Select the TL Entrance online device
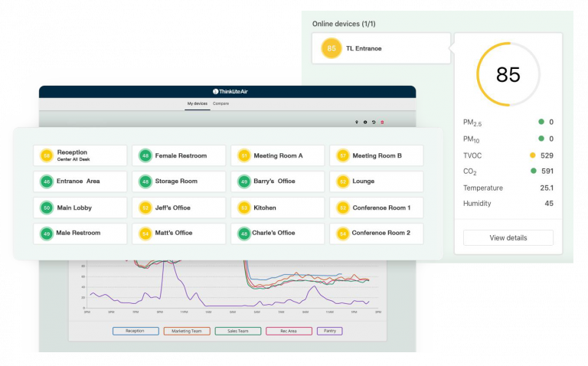 381,49
